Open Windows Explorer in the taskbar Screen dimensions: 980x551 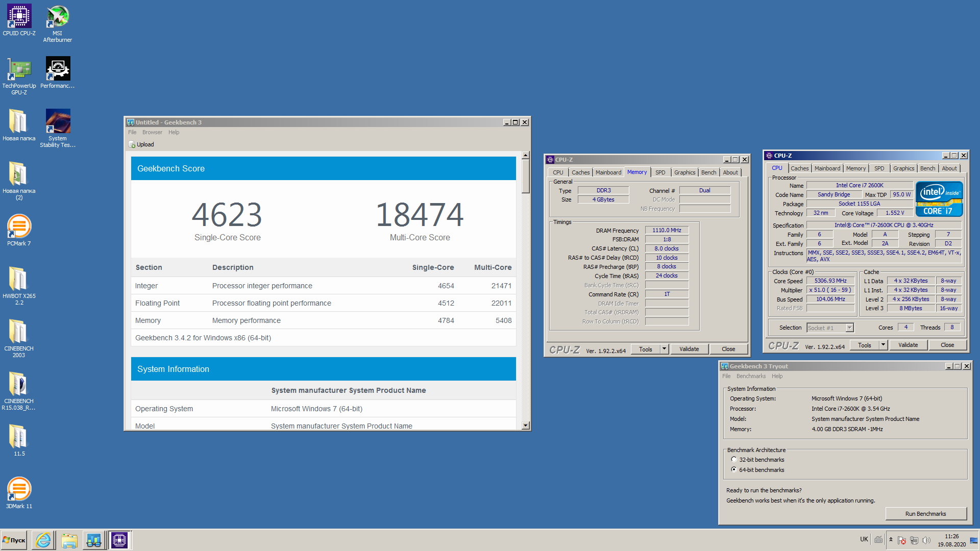(x=69, y=540)
